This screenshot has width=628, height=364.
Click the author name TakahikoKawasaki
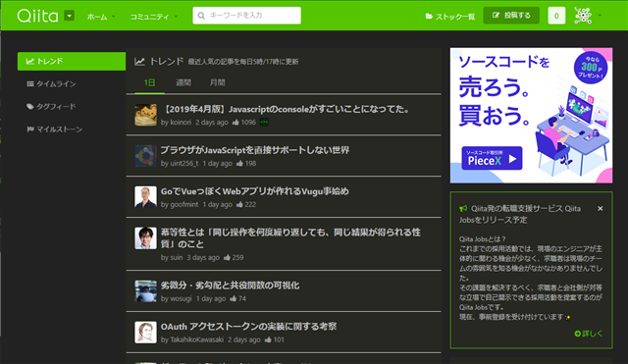point(197,340)
